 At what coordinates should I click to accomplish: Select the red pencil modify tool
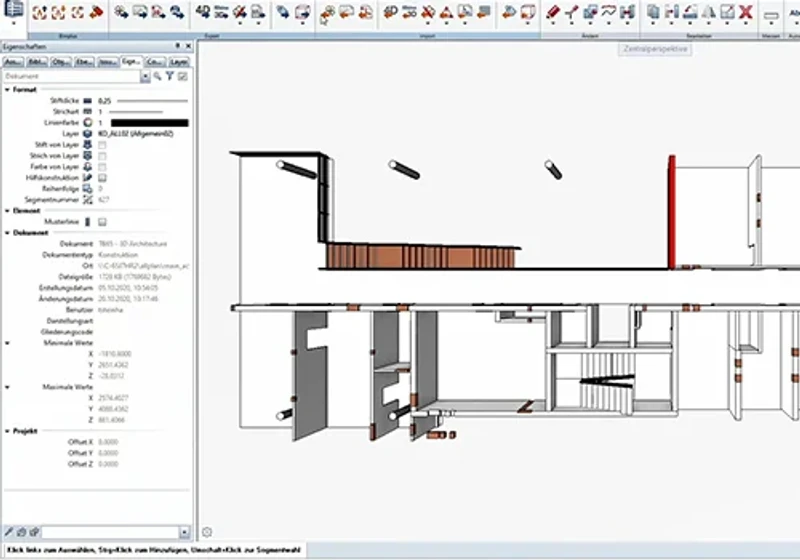[553, 11]
